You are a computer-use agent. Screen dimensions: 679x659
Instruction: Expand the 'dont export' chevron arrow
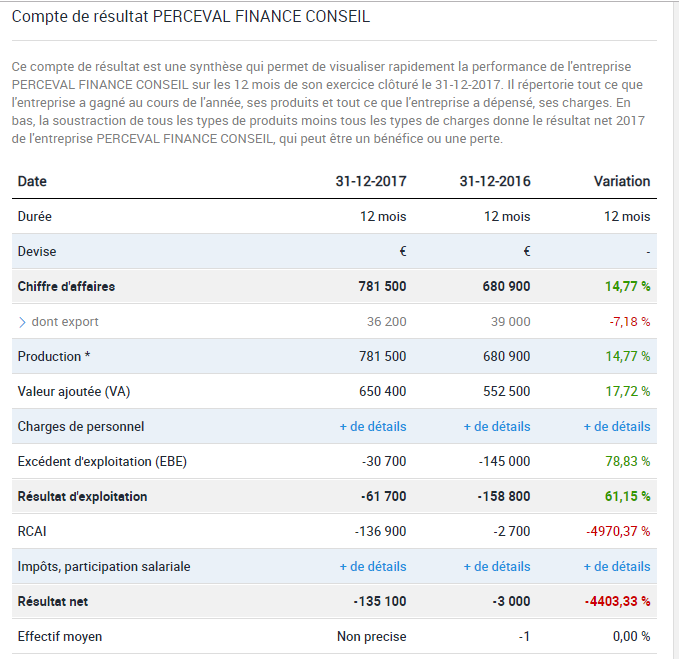[22, 322]
